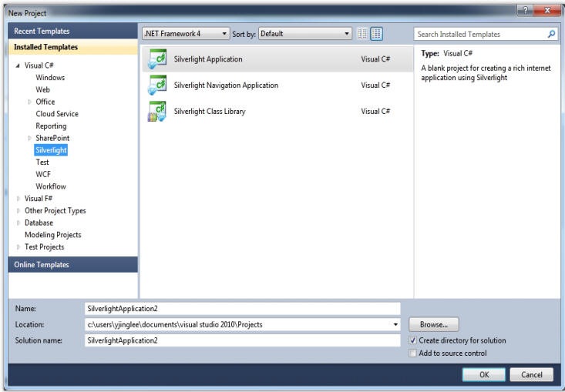Expand the Visual F# tree node
The height and width of the screenshot is (392, 565).
18,199
